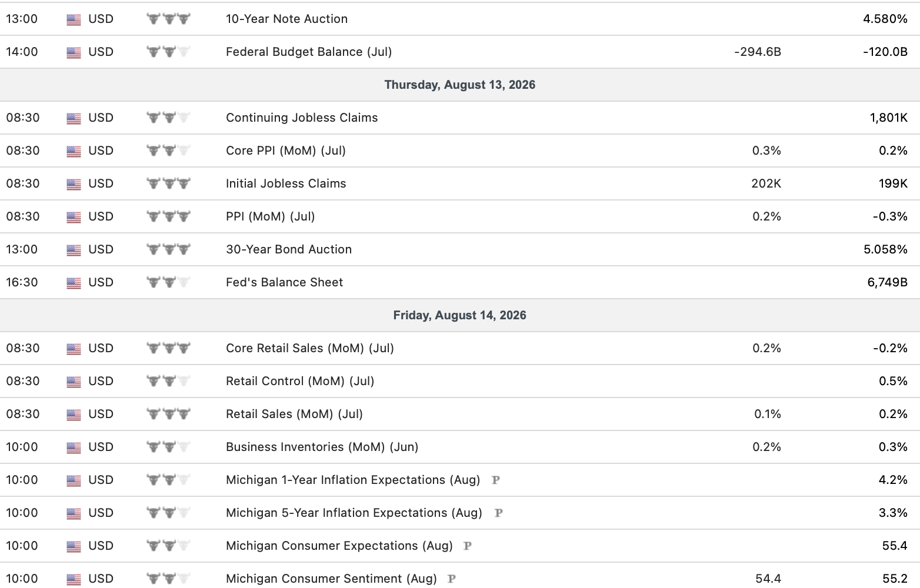Select Thursday, August 13, 2026 date header
This screenshot has width=920, height=588.
pos(460,85)
